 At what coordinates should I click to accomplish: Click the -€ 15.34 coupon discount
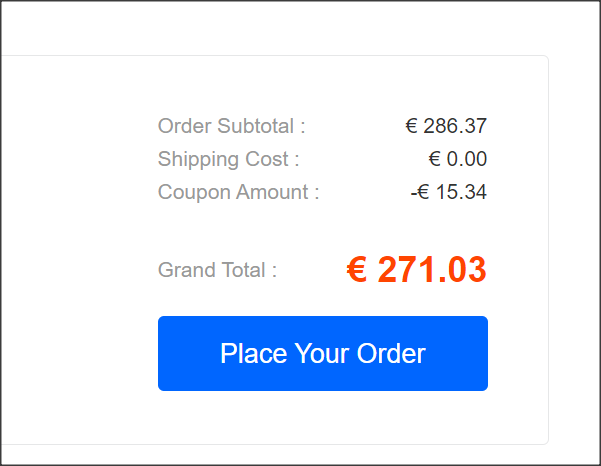(x=448, y=192)
